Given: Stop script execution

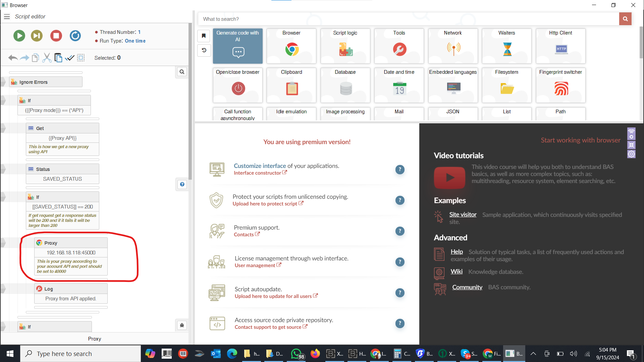Looking at the screenshot, I should coord(56,36).
